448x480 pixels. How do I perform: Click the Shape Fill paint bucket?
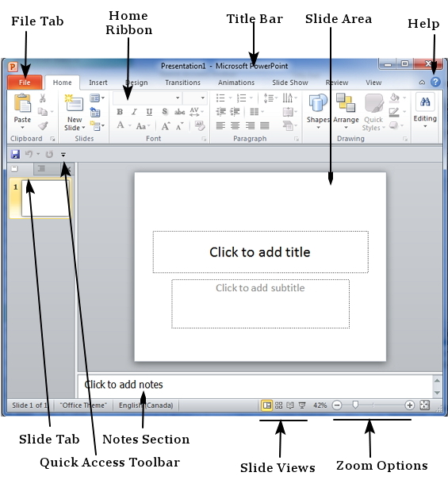click(394, 98)
